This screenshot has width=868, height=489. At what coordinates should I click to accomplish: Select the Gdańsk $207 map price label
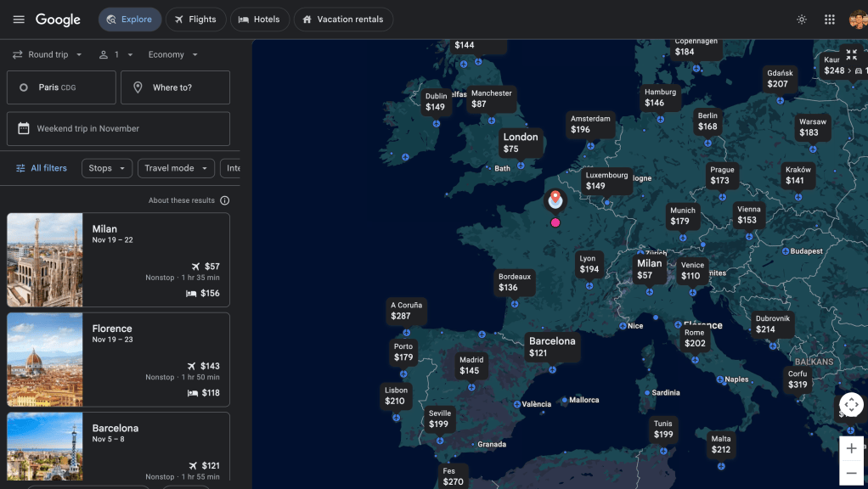[780, 79]
